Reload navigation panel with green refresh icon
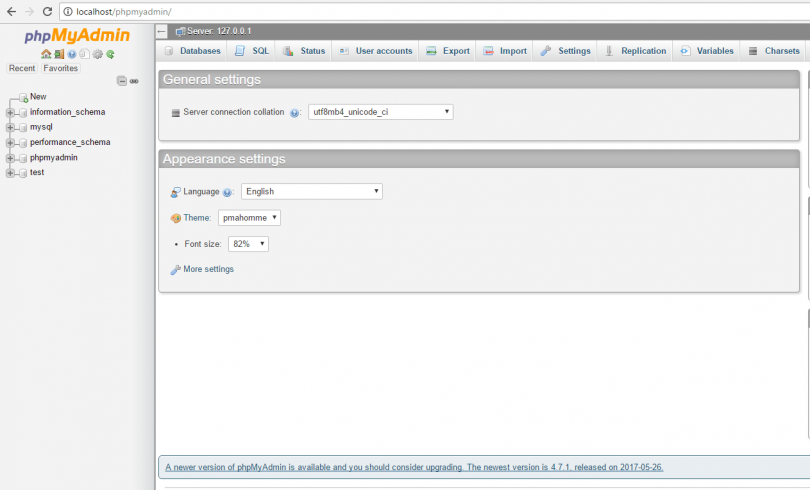The height and width of the screenshot is (490, 810). coord(111,54)
